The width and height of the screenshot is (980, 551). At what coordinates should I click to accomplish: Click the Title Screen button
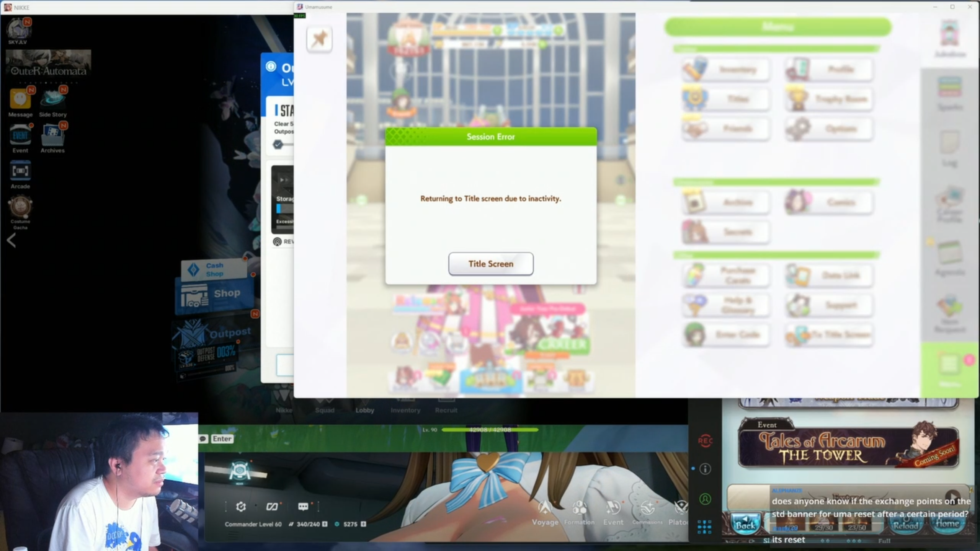[x=491, y=264]
